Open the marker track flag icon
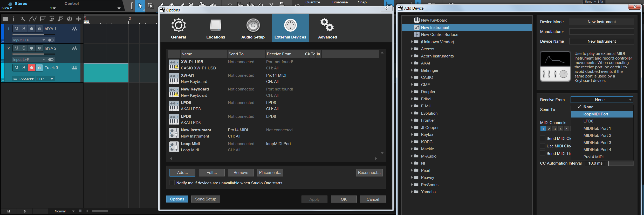This screenshot has height=215, width=644. [43, 19]
